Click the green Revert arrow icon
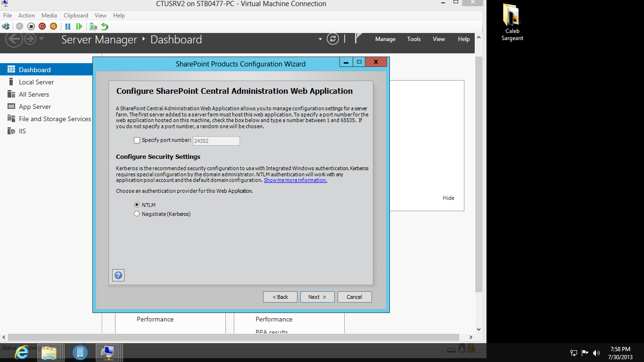Screen dimensions: 644x362 coord(105,26)
